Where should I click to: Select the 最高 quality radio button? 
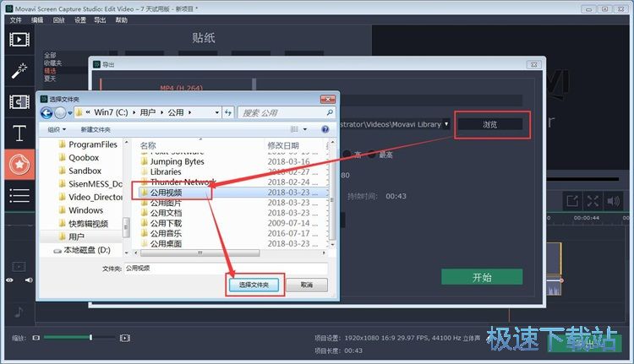coord(371,155)
